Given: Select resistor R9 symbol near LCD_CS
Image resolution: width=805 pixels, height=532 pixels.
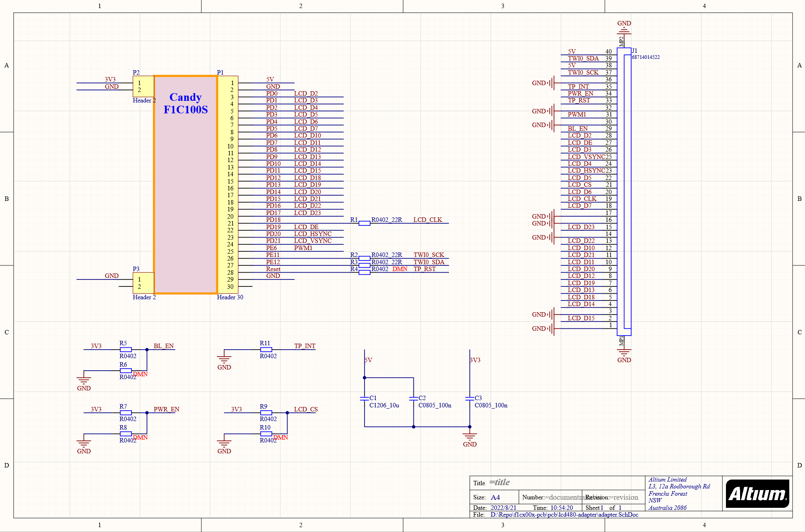Looking at the screenshot, I should [x=266, y=413].
